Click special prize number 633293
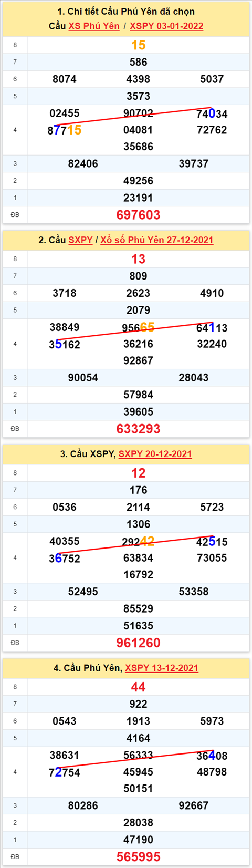The height and width of the screenshot is (868, 252). pyautogui.click(x=138, y=429)
